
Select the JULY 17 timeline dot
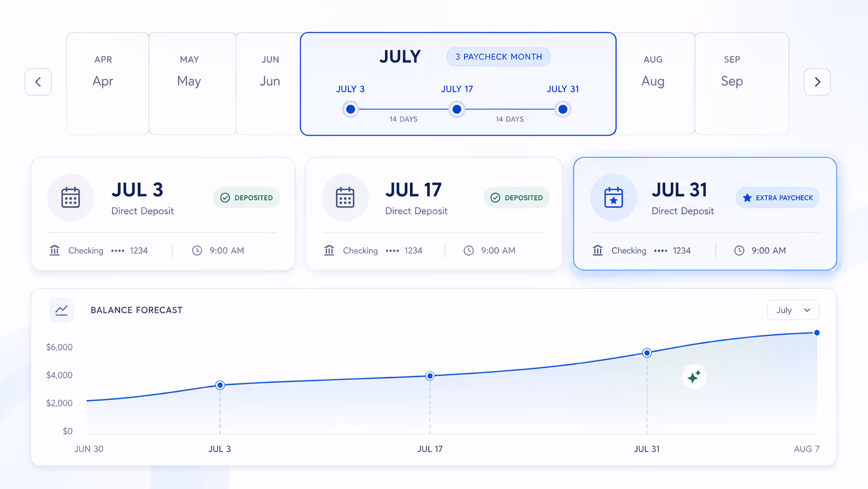point(457,109)
